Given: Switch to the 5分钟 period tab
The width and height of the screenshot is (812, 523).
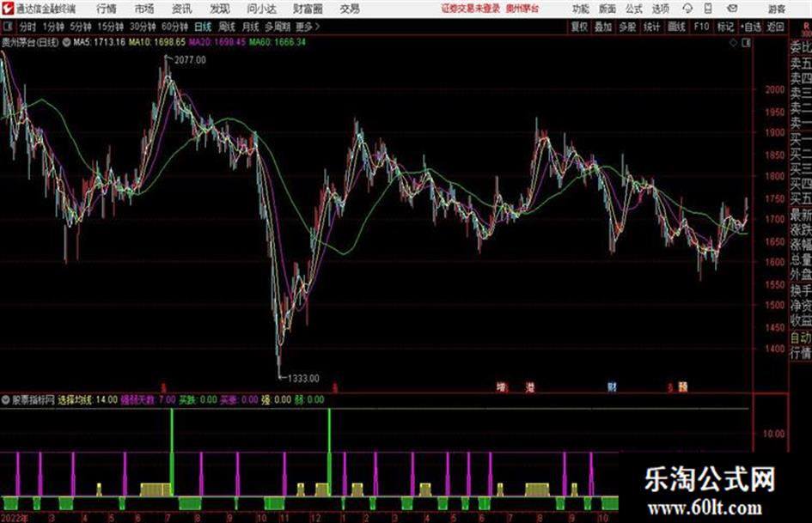Looking at the screenshot, I should [81, 27].
